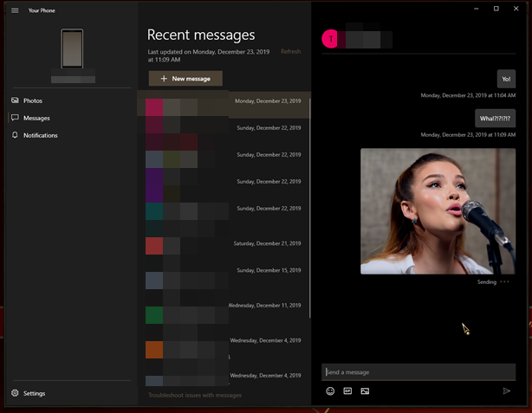This screenshot has height=413, width=532.
Task: Open the conversation dated Wednesday, December 11, 2019
Action: click(224, 314)
